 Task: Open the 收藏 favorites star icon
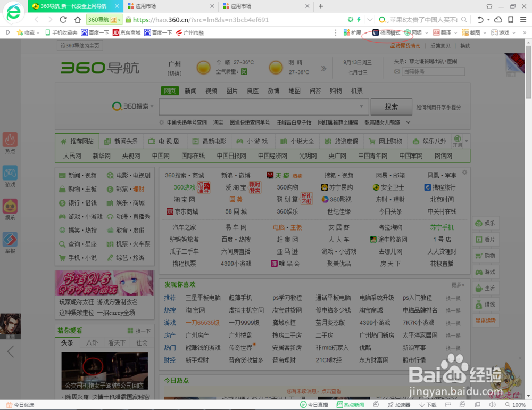click(x=20, y=32)
